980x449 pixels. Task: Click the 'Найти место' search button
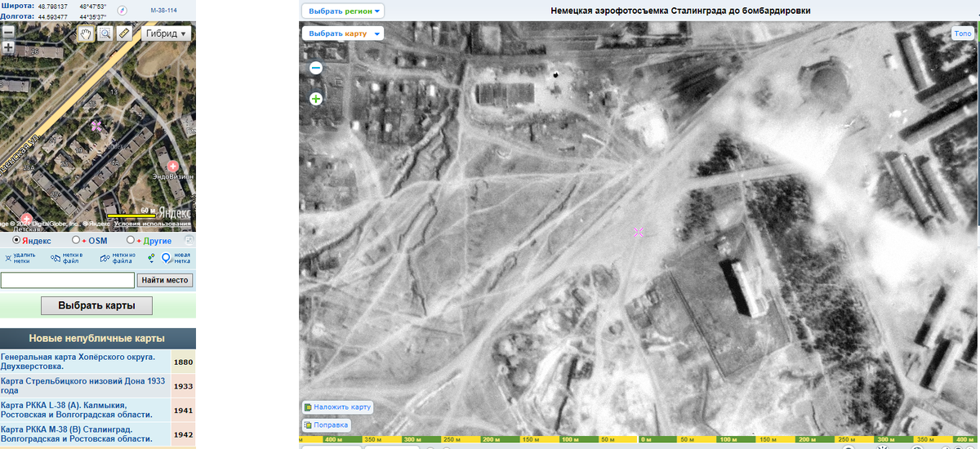point(166,280)
